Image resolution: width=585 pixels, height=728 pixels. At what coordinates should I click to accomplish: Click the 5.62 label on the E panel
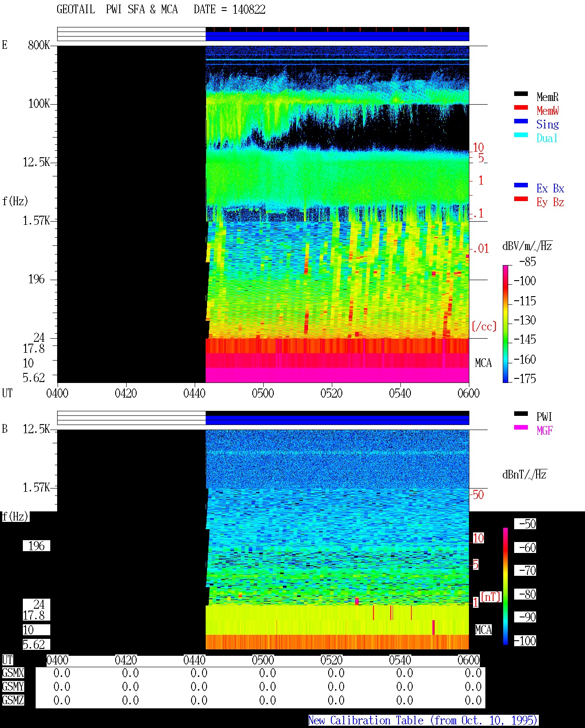34,377
